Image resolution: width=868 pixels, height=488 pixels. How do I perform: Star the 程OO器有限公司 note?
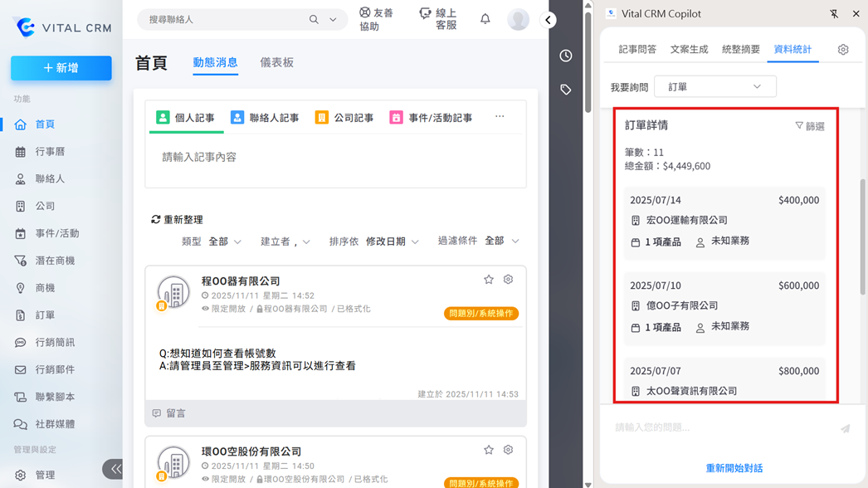click(x=489, y=280)
